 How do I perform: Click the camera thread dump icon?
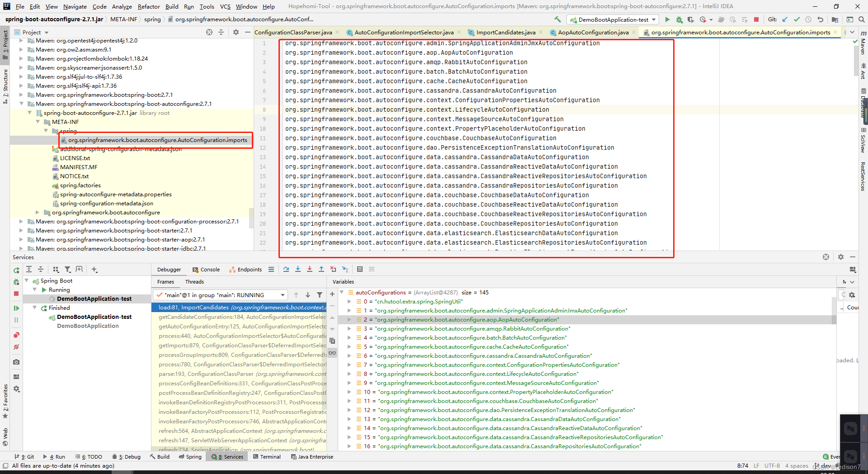point(16,362)
